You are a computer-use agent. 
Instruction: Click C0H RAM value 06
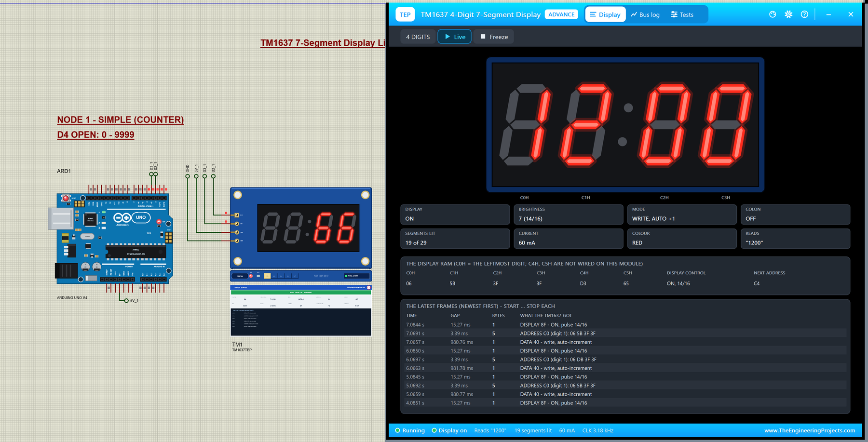pos(409,283)
